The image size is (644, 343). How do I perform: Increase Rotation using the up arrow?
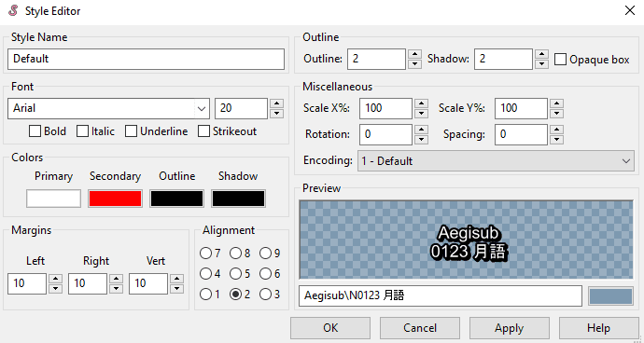click(421, 130)
